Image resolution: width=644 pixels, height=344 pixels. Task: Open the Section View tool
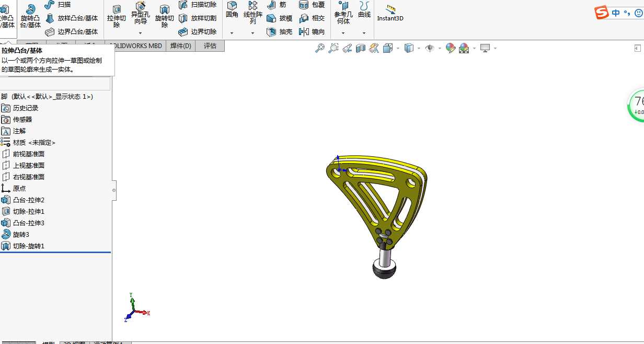point(361,48)
